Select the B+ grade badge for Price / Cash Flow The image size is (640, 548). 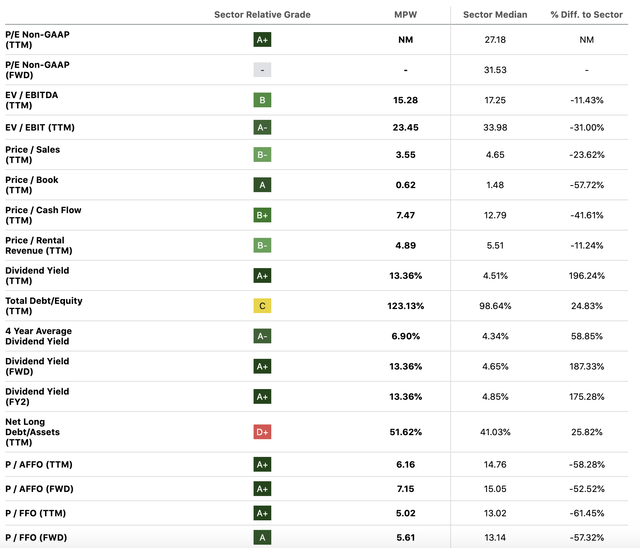263,216
